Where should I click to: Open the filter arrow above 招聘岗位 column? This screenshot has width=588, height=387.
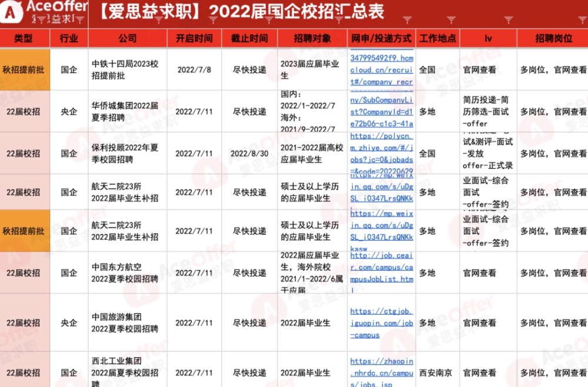tap(583, 20)
